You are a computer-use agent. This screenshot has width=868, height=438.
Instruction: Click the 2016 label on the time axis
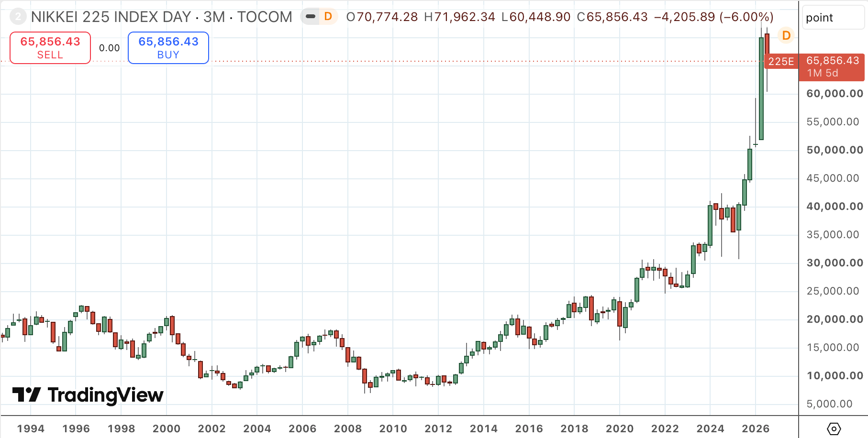(x=529, y=429)
